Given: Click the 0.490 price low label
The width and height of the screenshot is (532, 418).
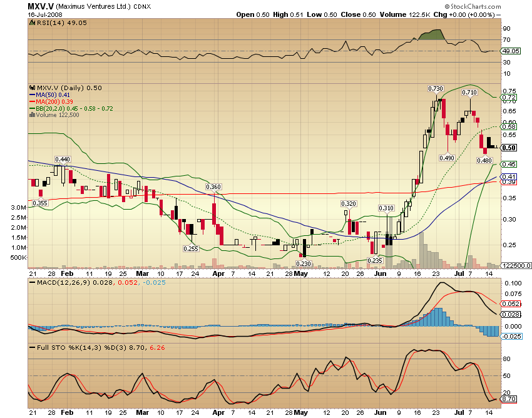Looking at the screenshot, I should coord(447,158).
